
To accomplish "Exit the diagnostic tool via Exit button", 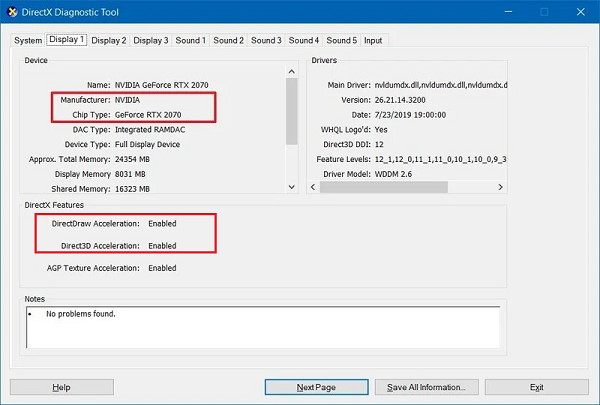I will pos(537,387).
